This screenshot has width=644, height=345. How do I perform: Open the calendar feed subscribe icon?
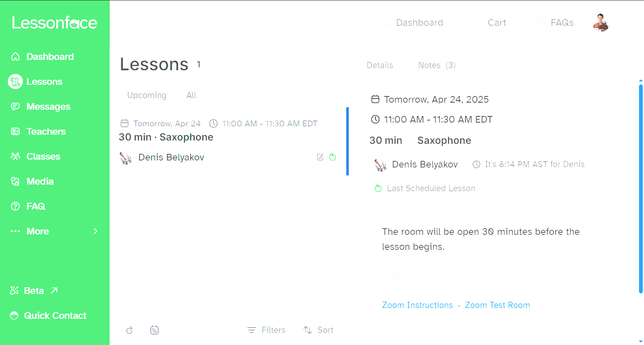pos(154,330)
